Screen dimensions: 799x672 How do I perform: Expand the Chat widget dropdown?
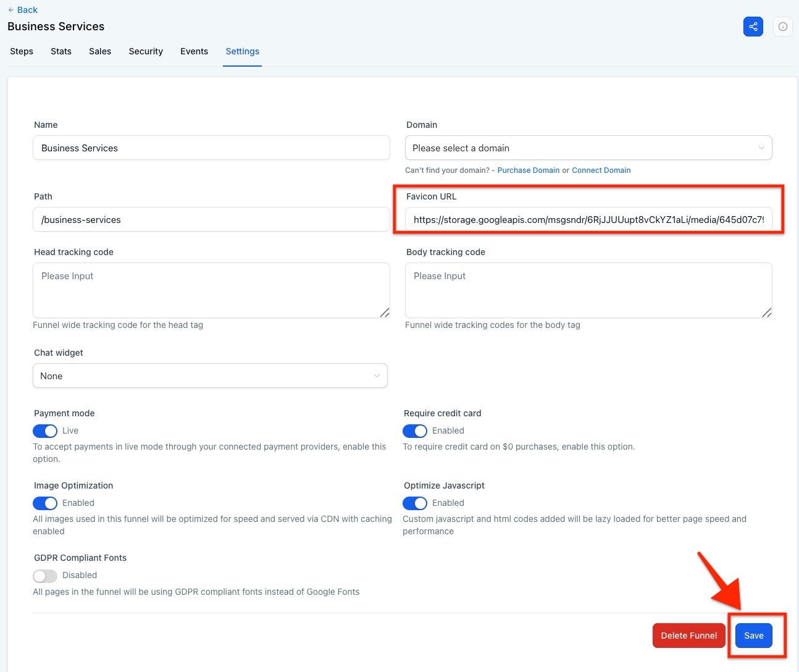pos(210,376)
